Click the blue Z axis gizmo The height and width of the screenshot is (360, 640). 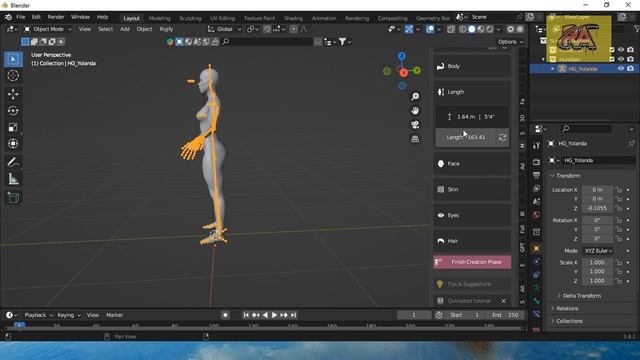click(402, 56)
